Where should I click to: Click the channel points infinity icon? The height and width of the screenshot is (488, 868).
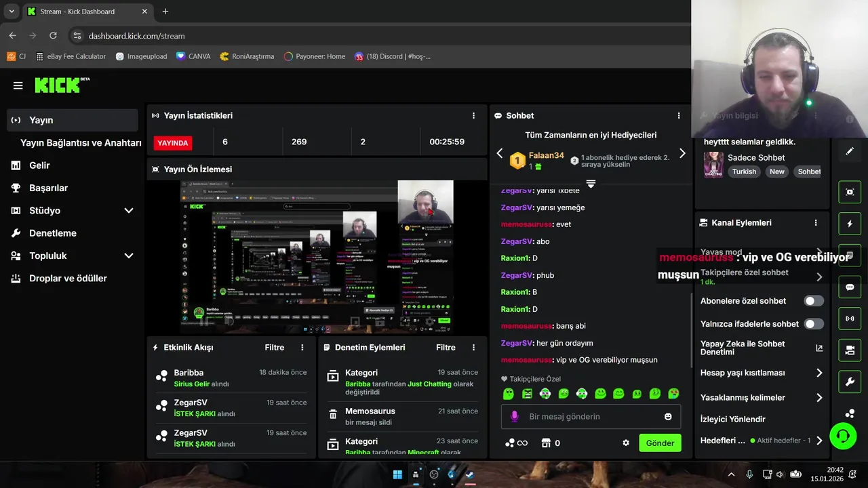516,443
